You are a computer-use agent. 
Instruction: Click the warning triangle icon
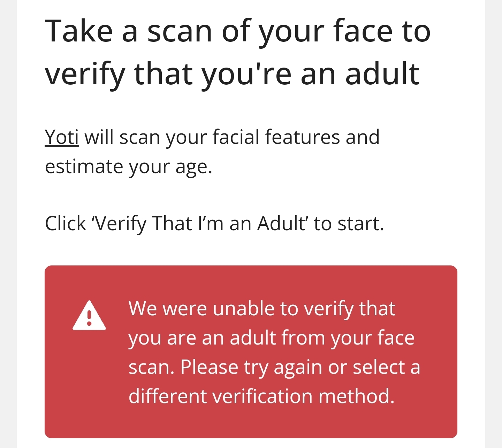(x=89, y=316)
